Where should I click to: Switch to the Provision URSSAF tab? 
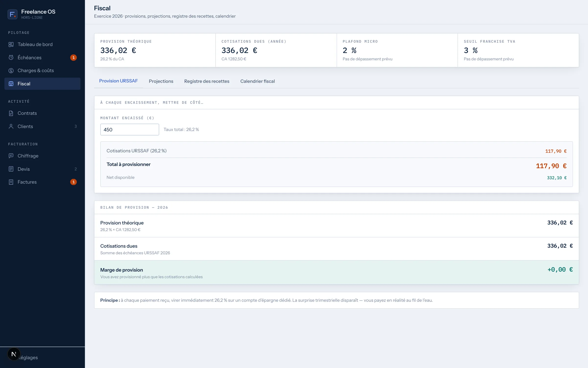pyautogui.click(x=118, y=81)
